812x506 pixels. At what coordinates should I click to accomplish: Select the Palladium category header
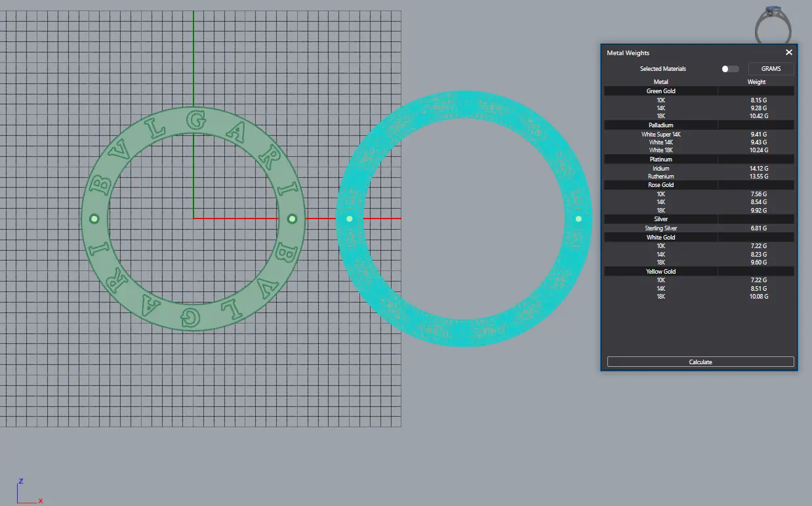[660, 125]
